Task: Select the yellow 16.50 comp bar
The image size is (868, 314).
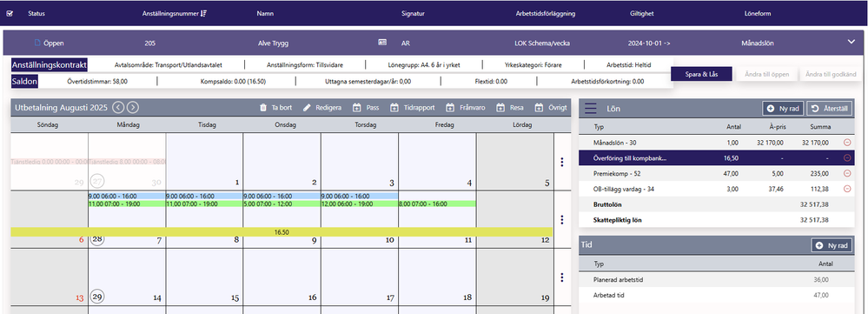Action: (x=282, y=232)
